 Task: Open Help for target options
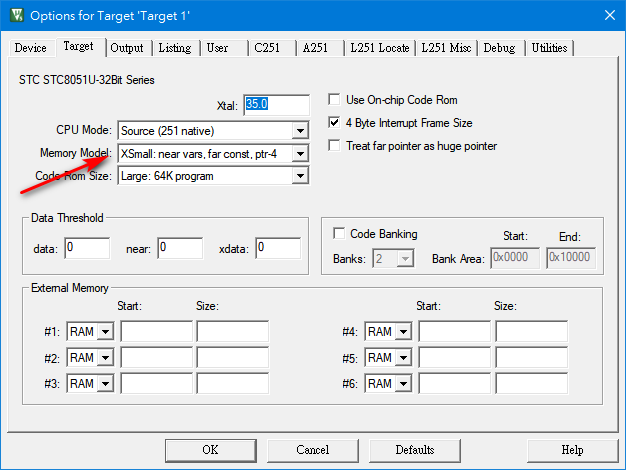pos(573,450)
